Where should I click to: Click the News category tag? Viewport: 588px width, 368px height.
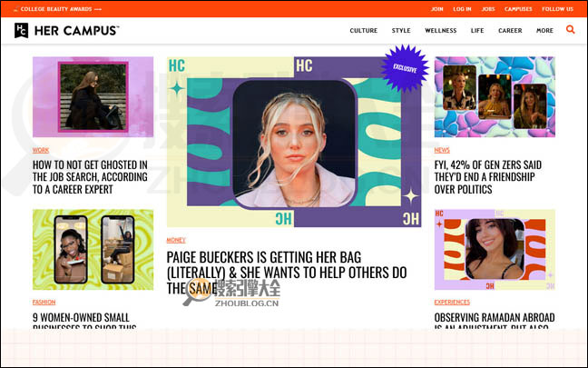442,150
